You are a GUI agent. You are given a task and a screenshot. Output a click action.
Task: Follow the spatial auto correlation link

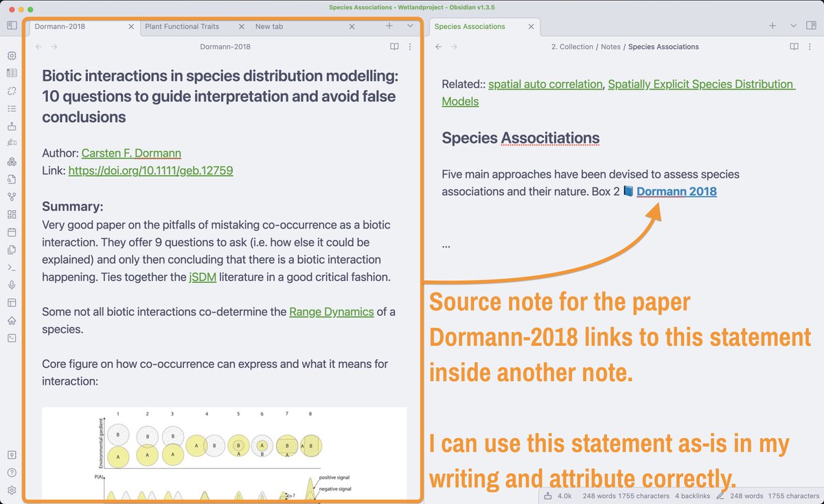pos(545,84)
